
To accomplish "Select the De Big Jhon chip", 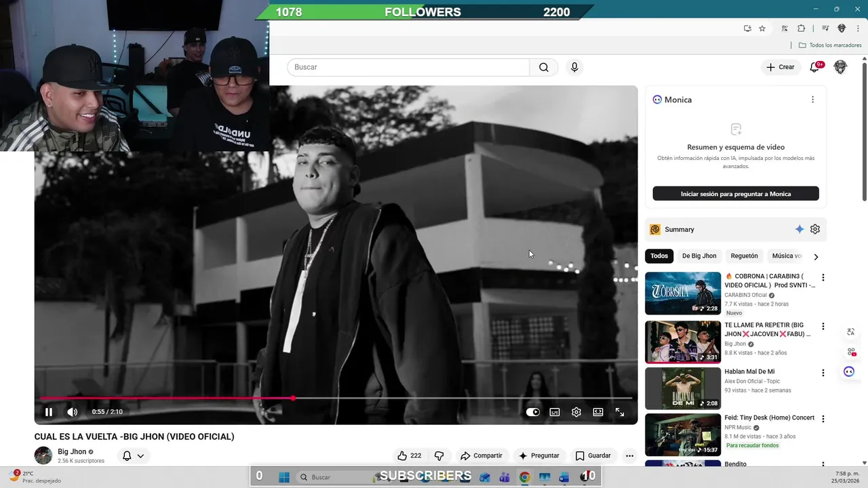I will tap(699, 256).
